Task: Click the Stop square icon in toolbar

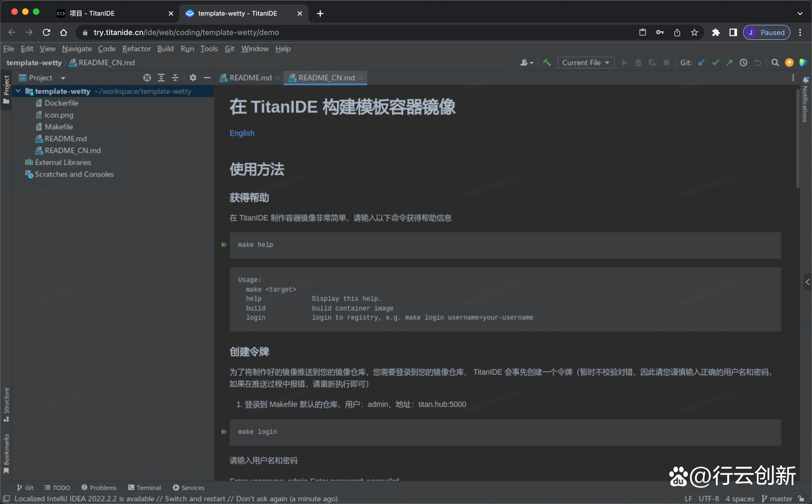Action: click(x=666, y=63)
